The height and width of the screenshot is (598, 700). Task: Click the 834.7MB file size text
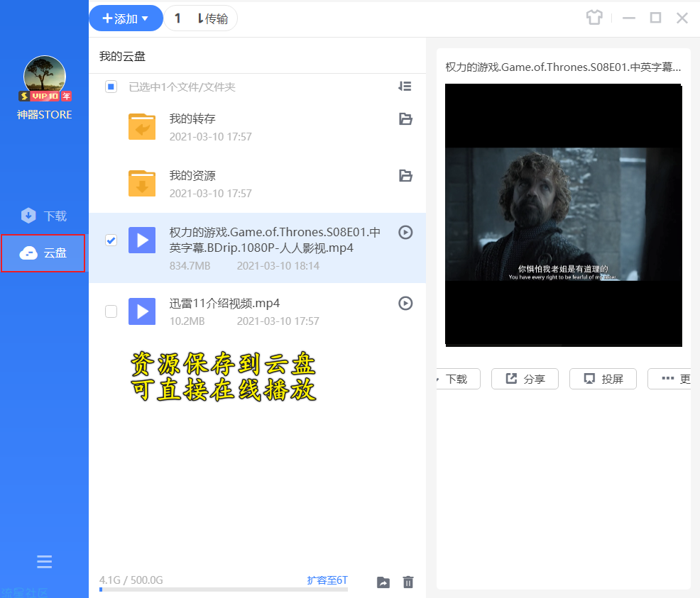(x=190, y=266)
